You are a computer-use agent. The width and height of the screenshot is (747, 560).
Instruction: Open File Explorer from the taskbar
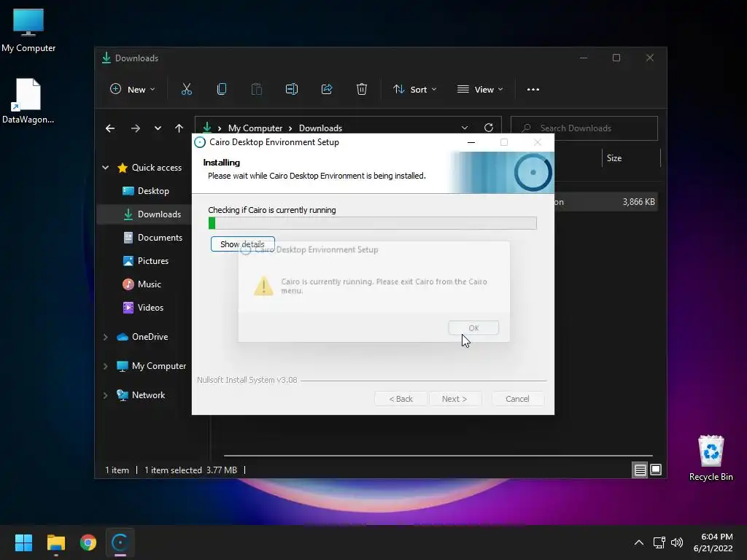tap(55, 542)
